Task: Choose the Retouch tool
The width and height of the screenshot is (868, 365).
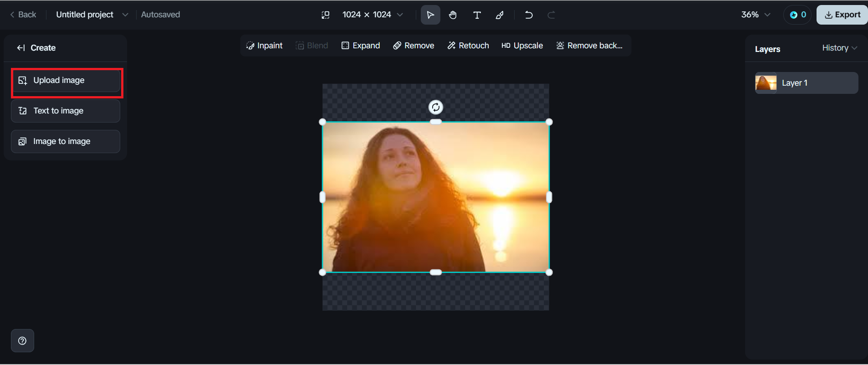Action: click(x=468, y=46)
